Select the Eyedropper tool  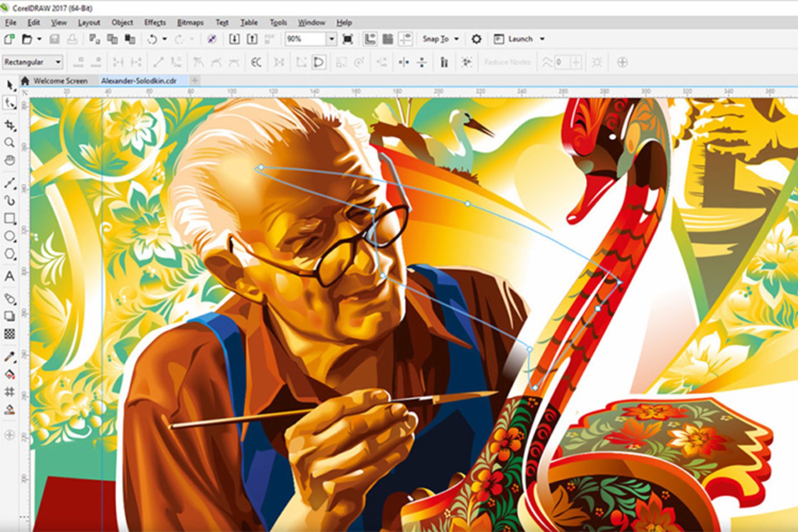point(10,357)
